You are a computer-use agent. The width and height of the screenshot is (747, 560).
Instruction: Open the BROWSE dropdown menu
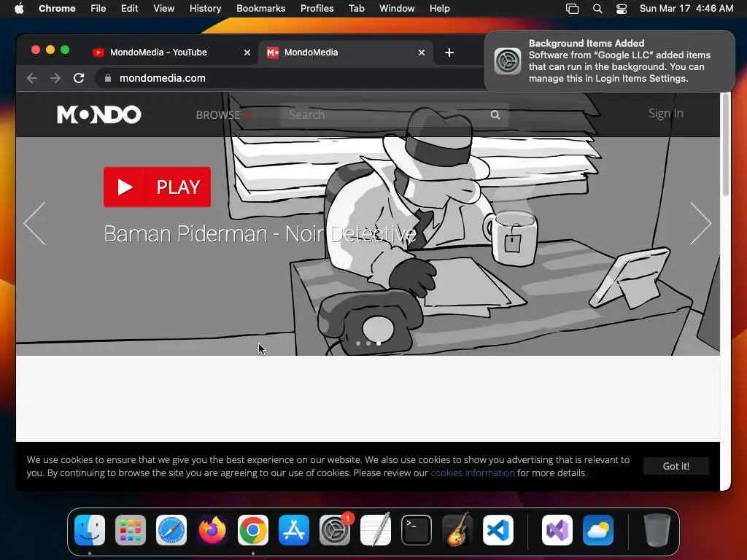pos(223,114)
